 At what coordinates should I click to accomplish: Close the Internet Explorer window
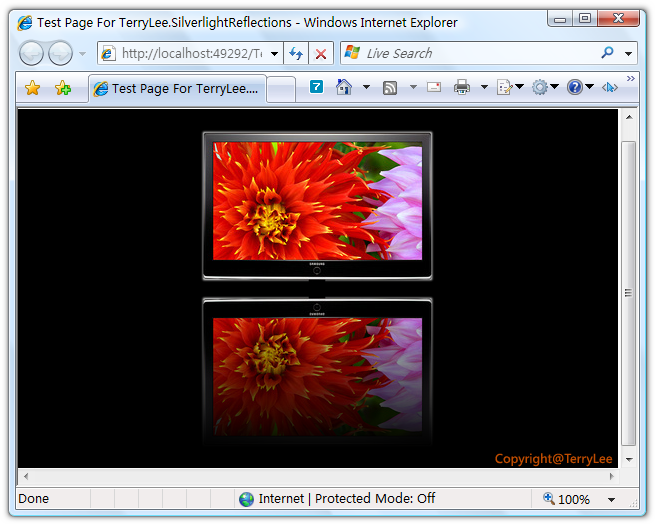pyautogui.click(x=618, y=19)
